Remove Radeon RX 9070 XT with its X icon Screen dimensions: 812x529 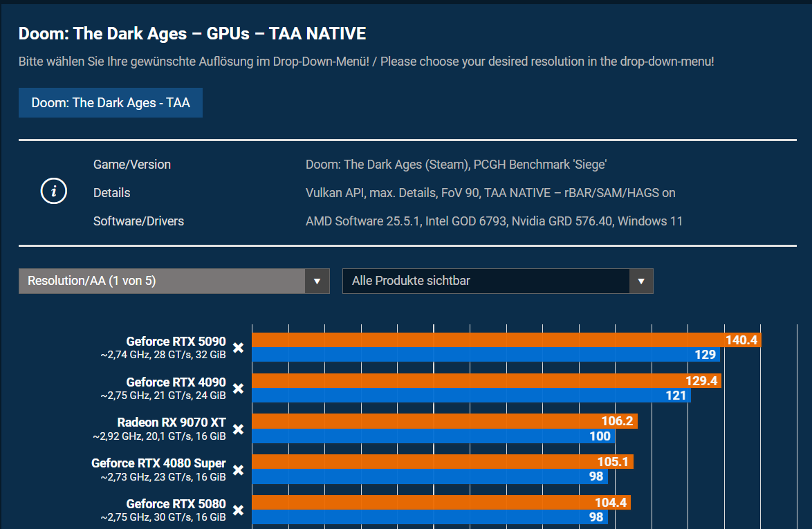(x=238, y=429)
